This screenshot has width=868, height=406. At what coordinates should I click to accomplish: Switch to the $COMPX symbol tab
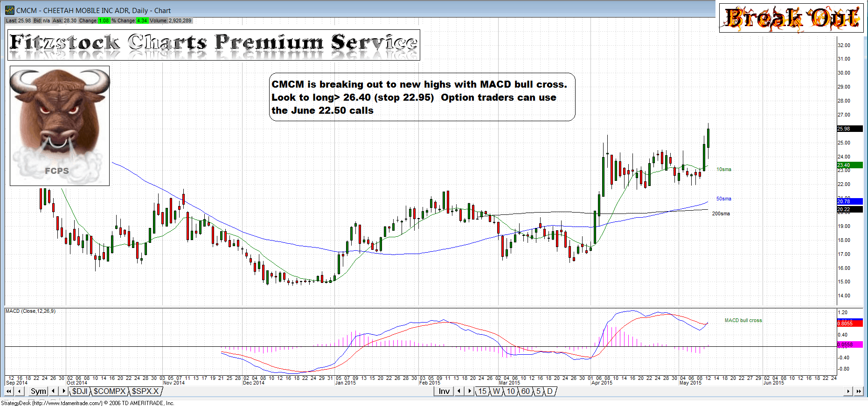110,392
